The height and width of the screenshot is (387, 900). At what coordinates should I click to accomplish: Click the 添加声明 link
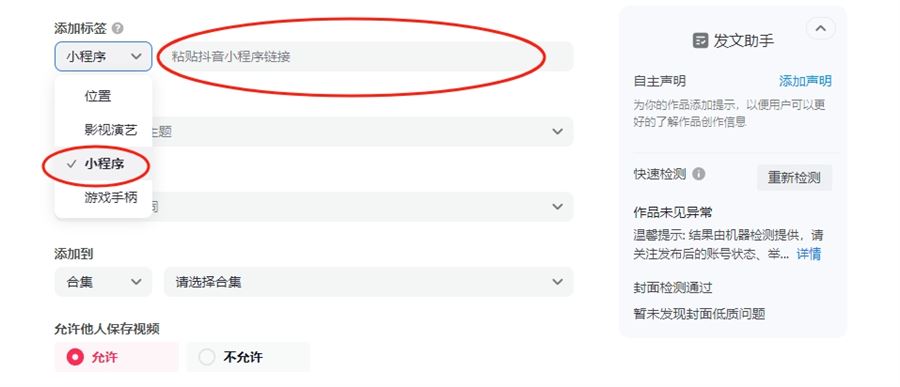[x=805, y=81]
